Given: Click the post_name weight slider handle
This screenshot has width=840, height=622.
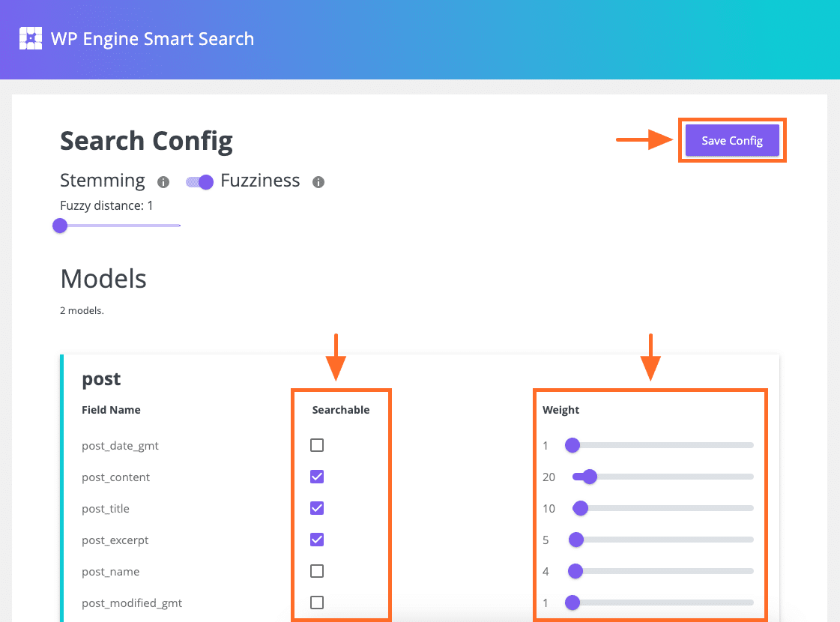Looking at the screenshot, I should click(575, 571).
